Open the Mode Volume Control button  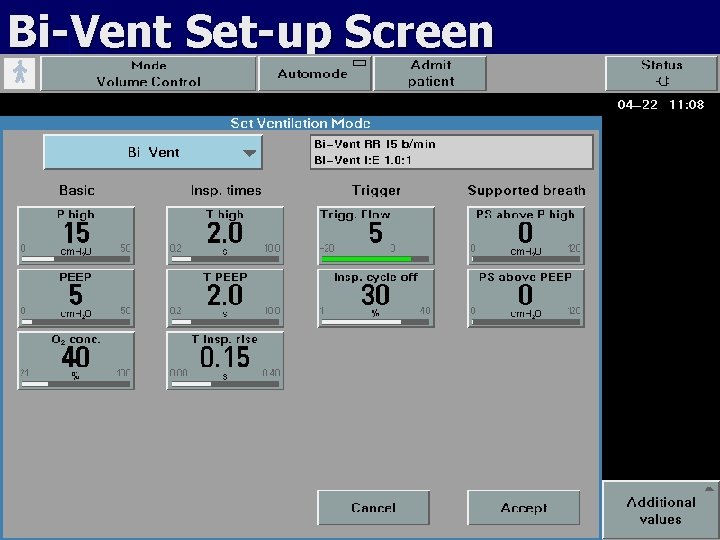pyautogui.click(x=148, y=73)
